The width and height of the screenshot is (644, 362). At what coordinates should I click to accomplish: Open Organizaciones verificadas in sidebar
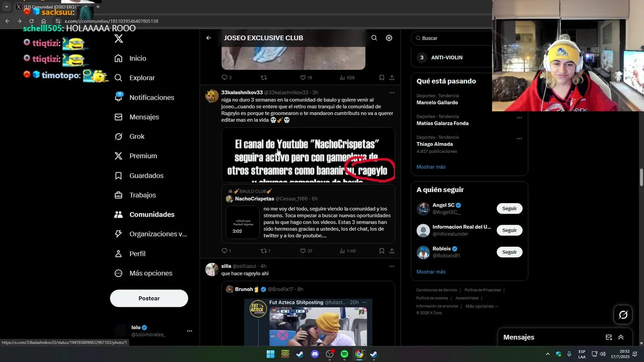pyautogui.click(x=150, y=234)
